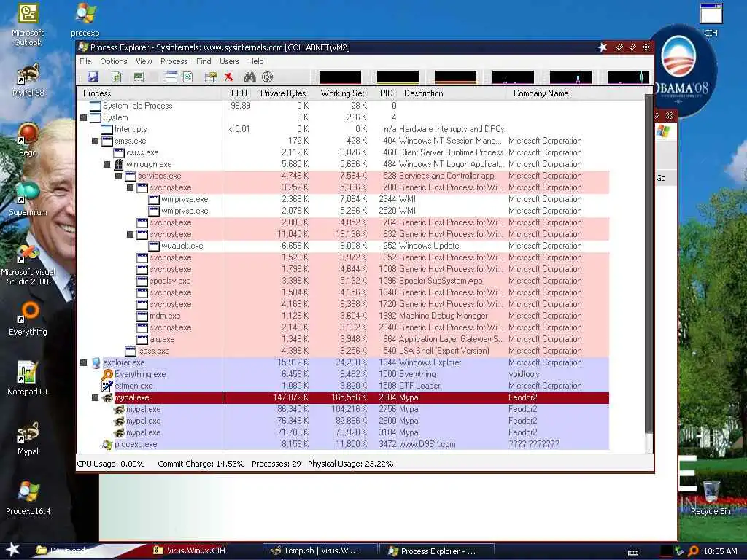Click the DLL/handle view toolbar icon
This screenshot has height=560, width=747.
187,77
